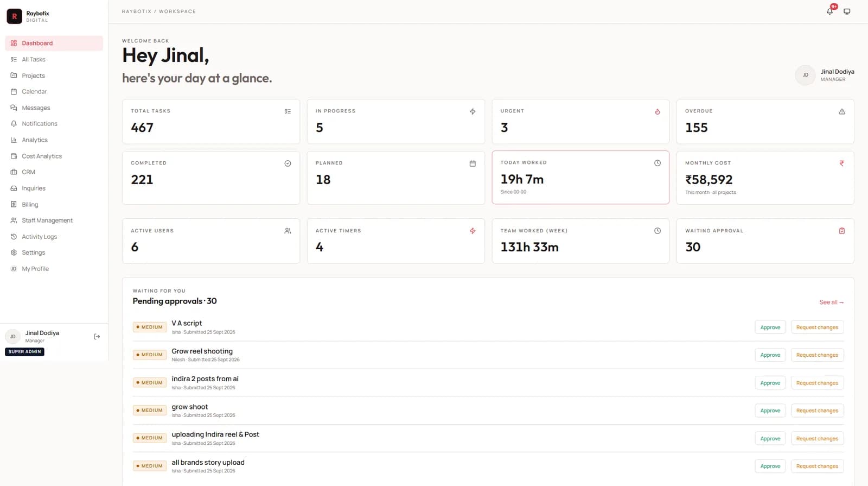Click the ₹58,592 monthly cost value
This screenshot has height=486, width=868.
709,180
